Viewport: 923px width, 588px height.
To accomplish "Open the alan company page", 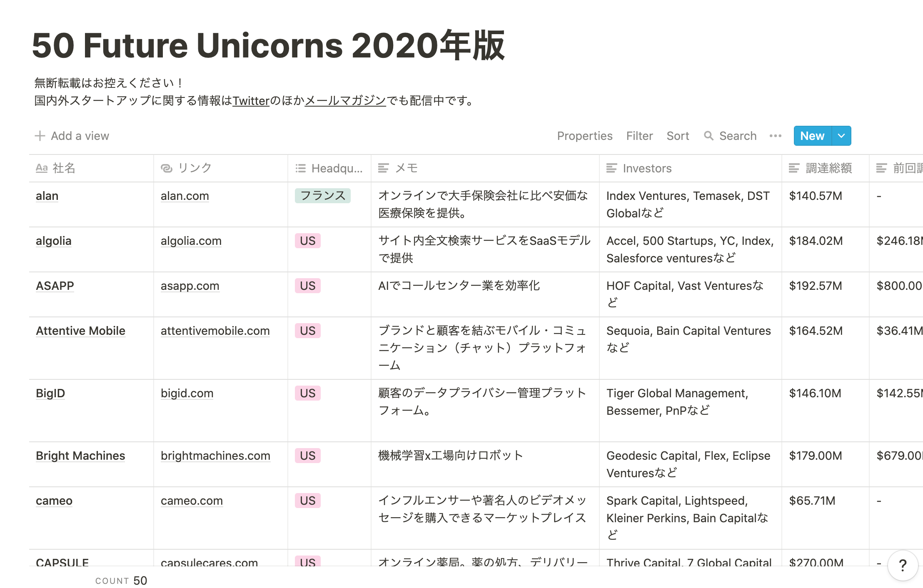I will [47, 196].
